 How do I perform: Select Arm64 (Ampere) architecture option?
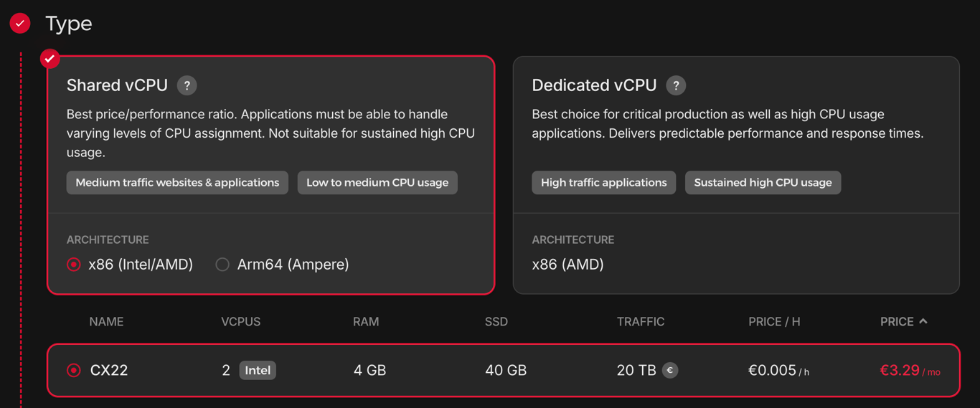point(223,265)
